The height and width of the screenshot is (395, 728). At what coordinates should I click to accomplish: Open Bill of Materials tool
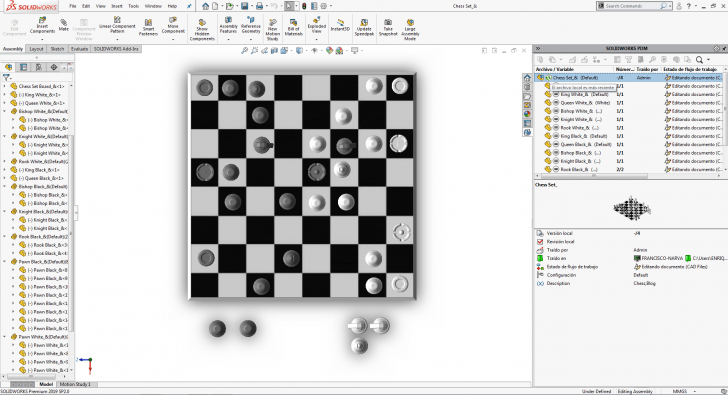(293, 27)
